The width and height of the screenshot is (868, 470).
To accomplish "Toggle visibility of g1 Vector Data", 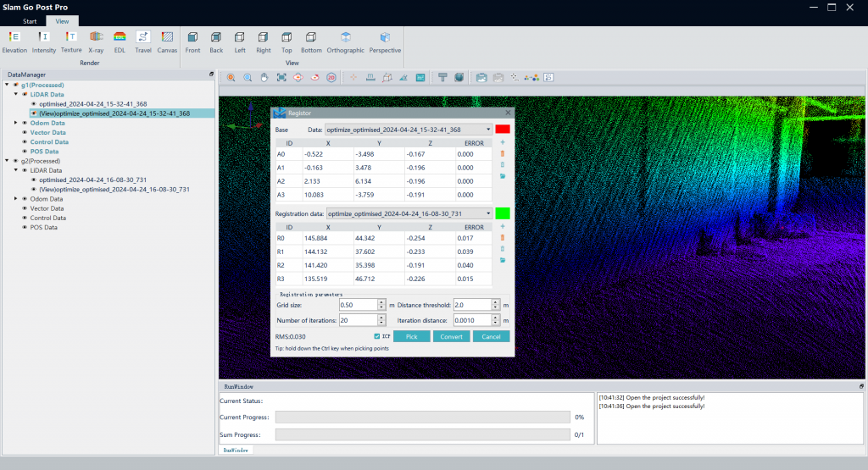I will (25, 132).
